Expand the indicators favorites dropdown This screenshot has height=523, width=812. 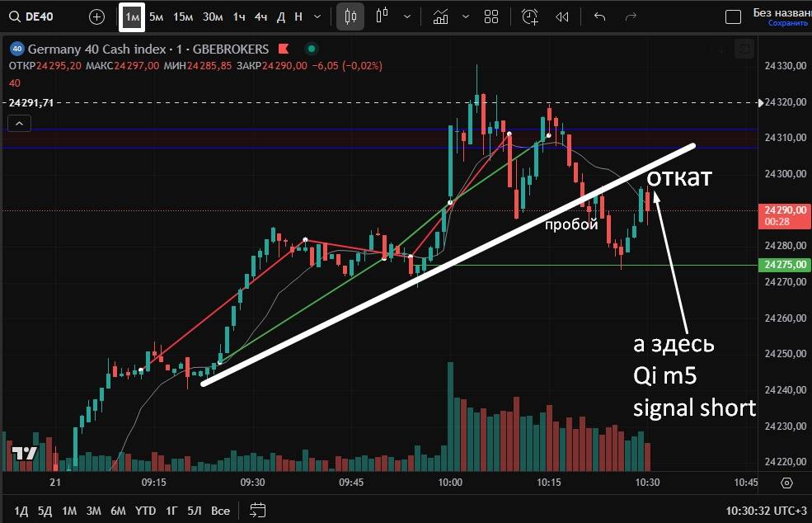click(466, 16)
